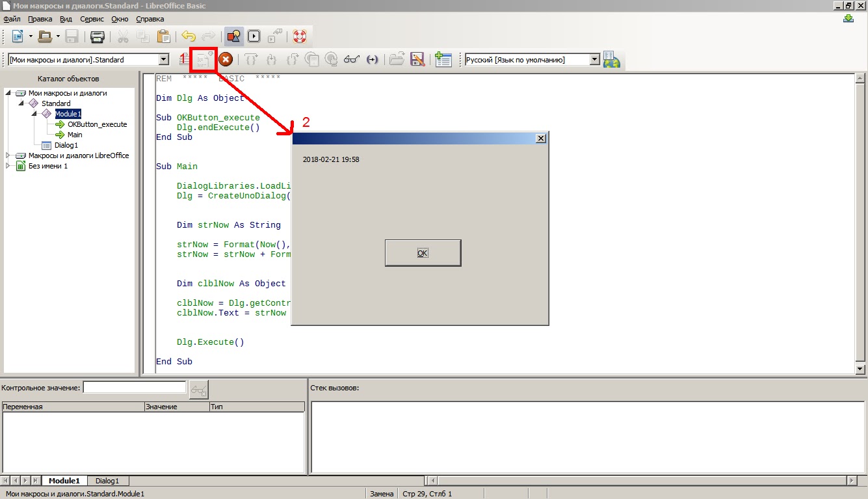Enable watch with the glasses icon
Viewport: 868px width, 499px height.
(x=352, y=60)
